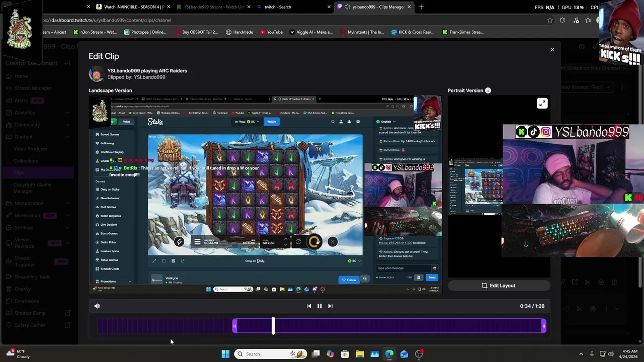The height and width of the screenshot is (362, 644).
Task: Open a new browser tab
Action: click(421, 7)
